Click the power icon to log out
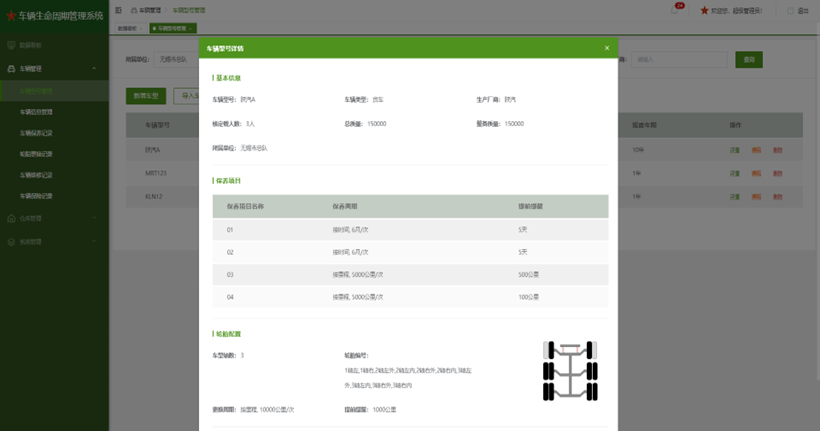Viewport: 820px width, 431px height. (788, 10)
